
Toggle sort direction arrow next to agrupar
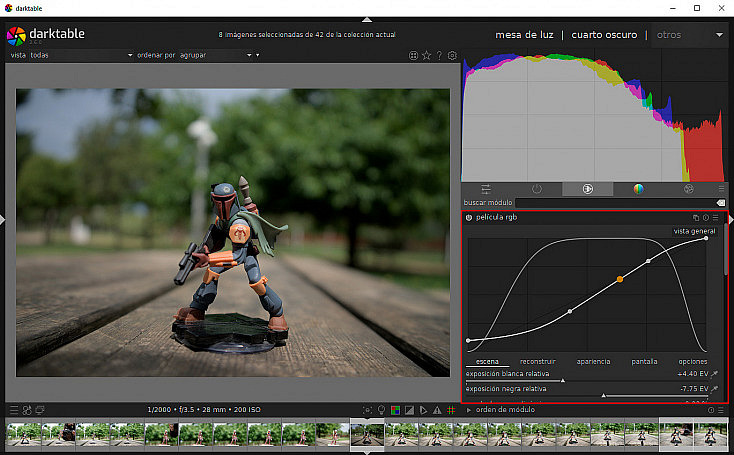(x=257, y=55)
